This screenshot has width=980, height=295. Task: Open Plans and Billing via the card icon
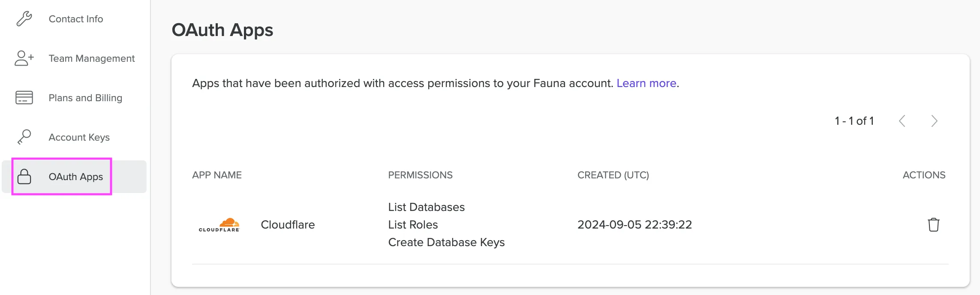[24, 98]
